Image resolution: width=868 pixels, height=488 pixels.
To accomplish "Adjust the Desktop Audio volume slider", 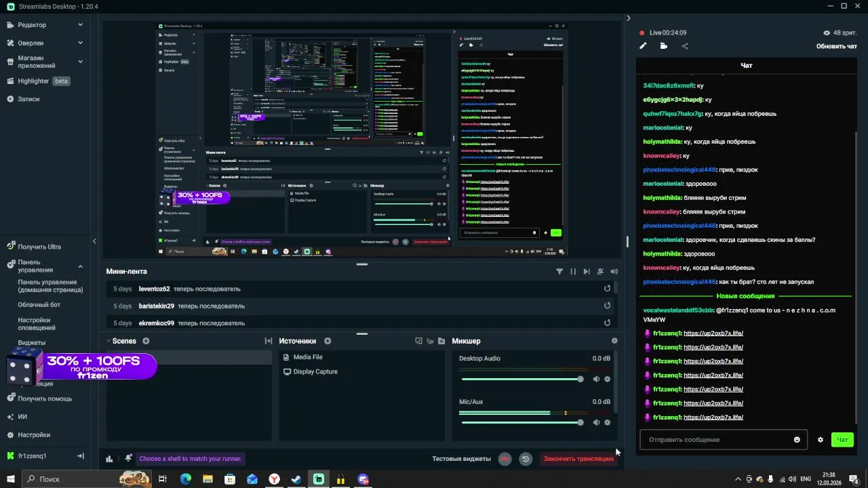I will coord(521,380).
